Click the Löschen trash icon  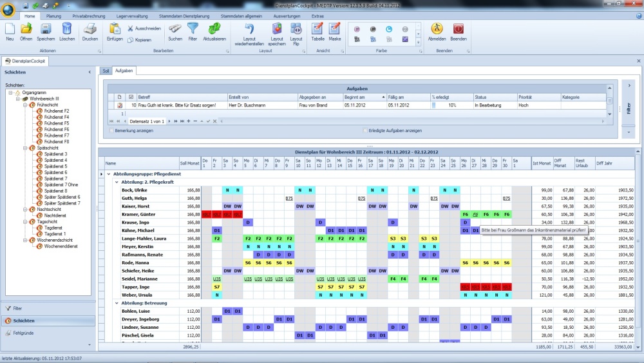(x=67, y=29)
